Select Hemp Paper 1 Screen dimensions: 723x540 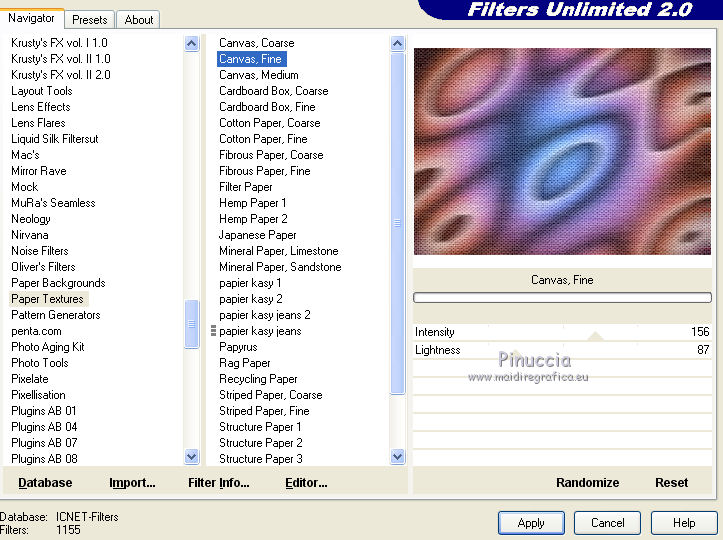tap(253, 203)
